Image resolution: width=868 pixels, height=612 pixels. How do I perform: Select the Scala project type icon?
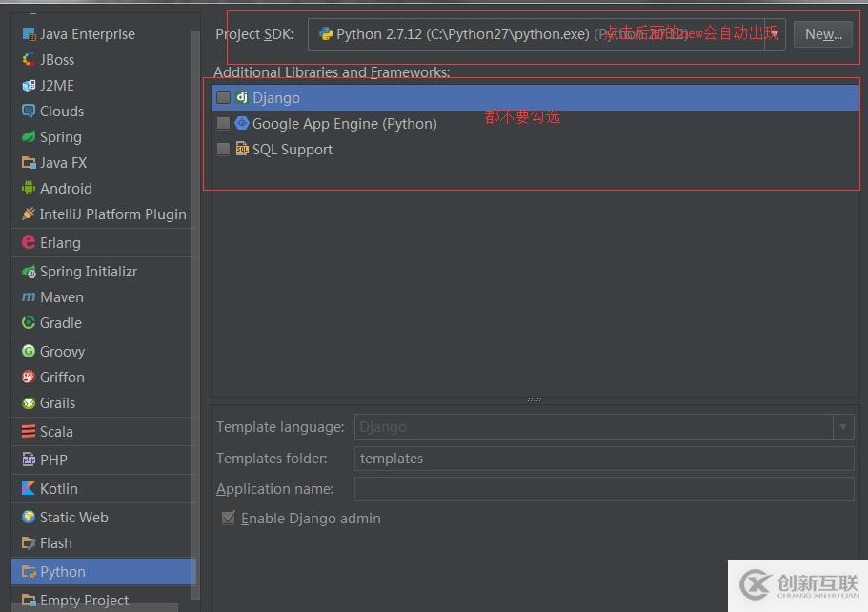click(x=28, y=431)
